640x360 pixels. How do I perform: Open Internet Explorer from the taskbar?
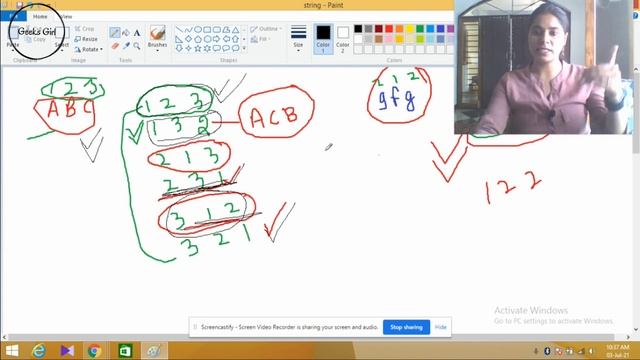click(39, 351)
